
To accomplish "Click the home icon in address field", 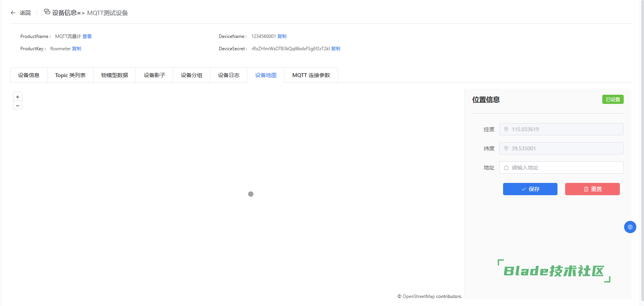I will coord(506,168).
